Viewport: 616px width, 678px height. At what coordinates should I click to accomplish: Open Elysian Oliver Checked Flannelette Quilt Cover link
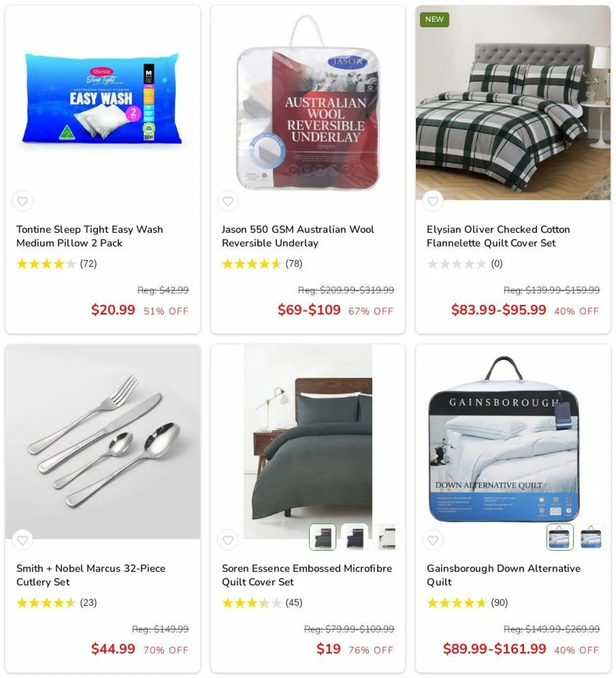pos(498,236)
